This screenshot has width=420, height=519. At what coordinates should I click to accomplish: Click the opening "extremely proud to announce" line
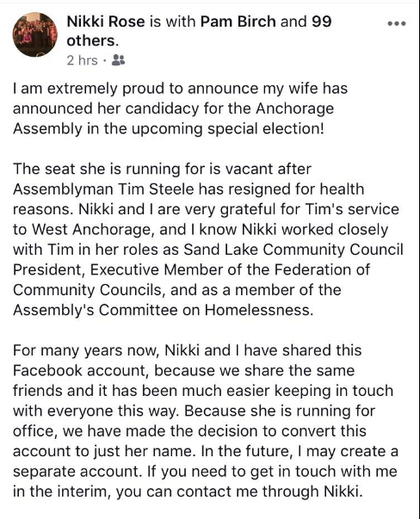click(x=180, y=89)
